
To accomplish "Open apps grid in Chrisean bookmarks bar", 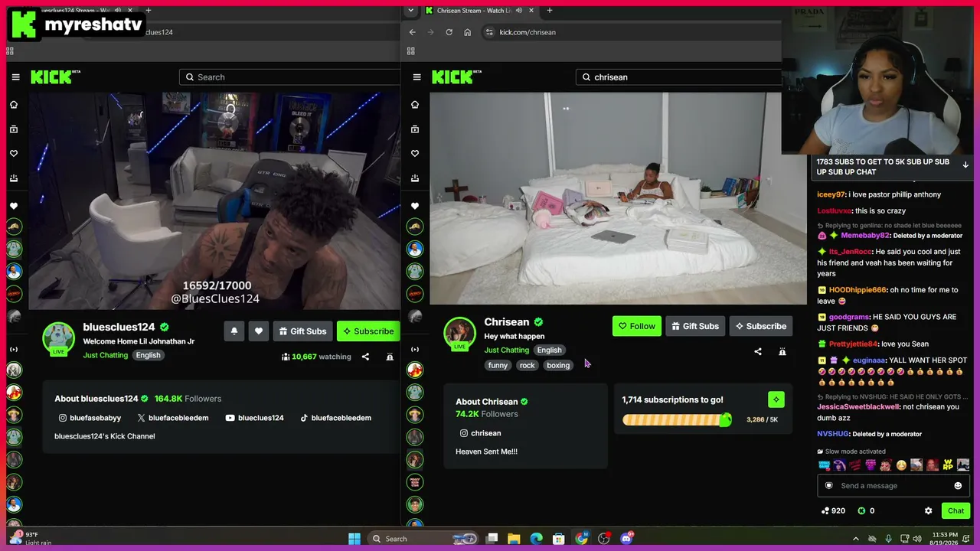I will [x=410, y=51].
